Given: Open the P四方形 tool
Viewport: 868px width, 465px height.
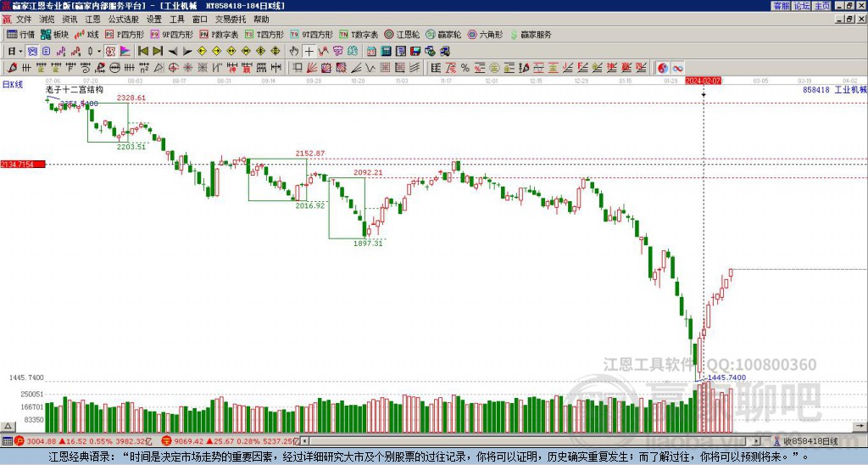Looking at the screenshot, I should 125,34.
